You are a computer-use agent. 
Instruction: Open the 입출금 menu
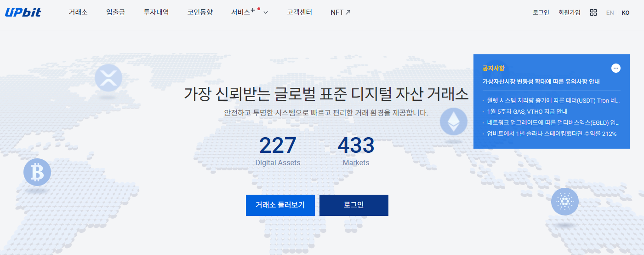point(115,12)
